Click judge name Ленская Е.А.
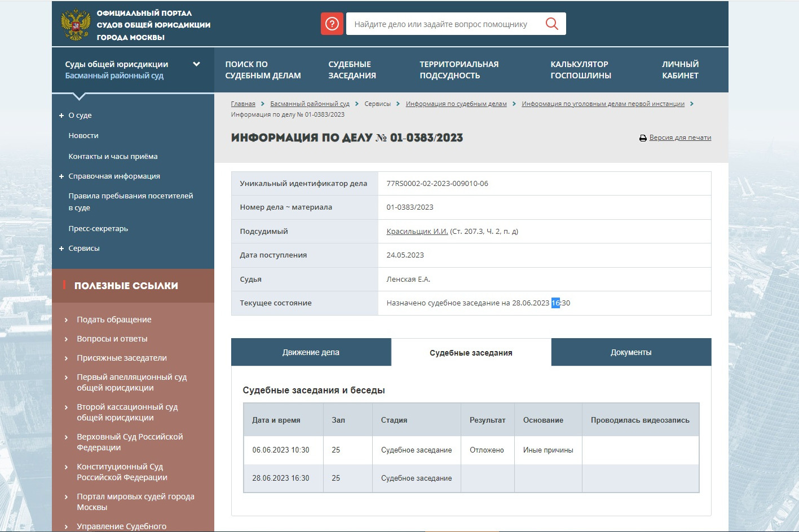This screenshot has width=799, height=532. [x=408, y=280]
